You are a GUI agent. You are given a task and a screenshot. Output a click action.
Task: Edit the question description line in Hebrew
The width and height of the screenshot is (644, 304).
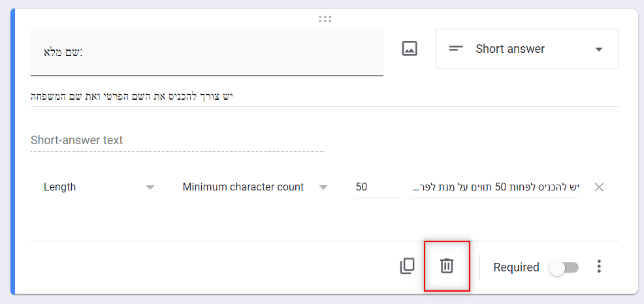pos(324,97)
